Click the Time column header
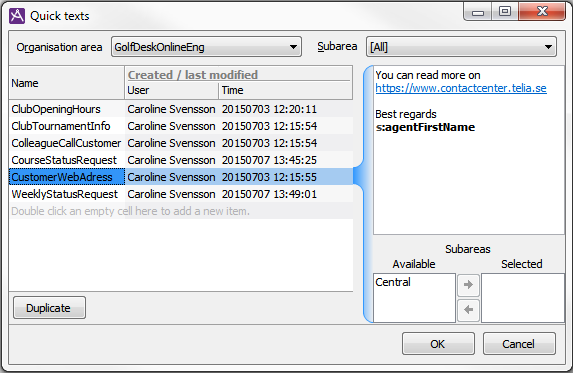This screenshot has width=573, height=373. pos(285,90)
